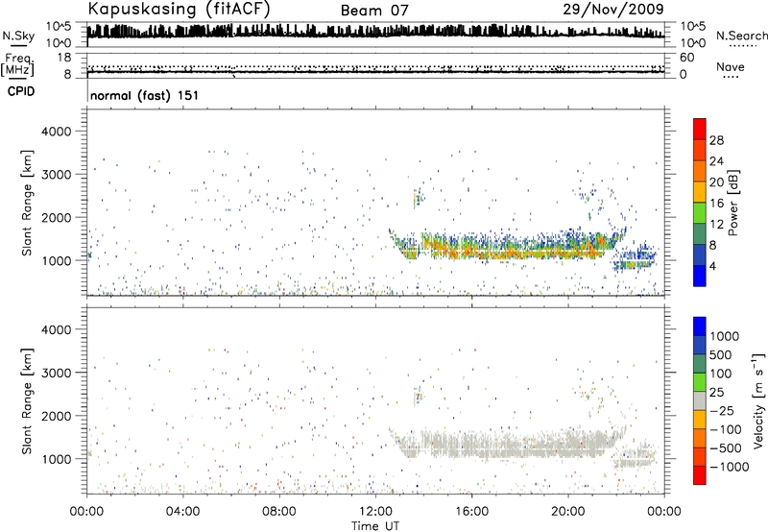Click the "60" Nave axis tick
The image size is (768, 532).
(686, 58)
